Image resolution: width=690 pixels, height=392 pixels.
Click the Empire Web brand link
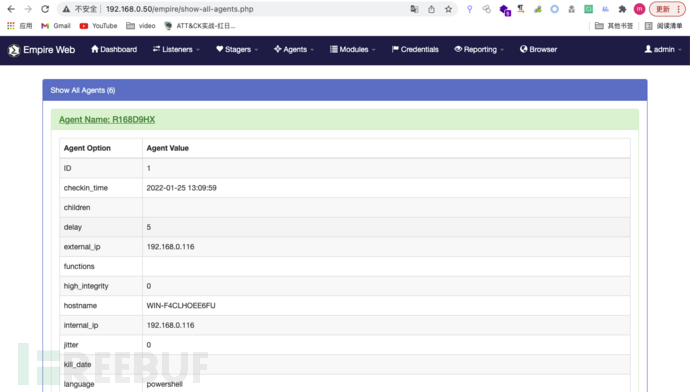[x=49, y=50]
